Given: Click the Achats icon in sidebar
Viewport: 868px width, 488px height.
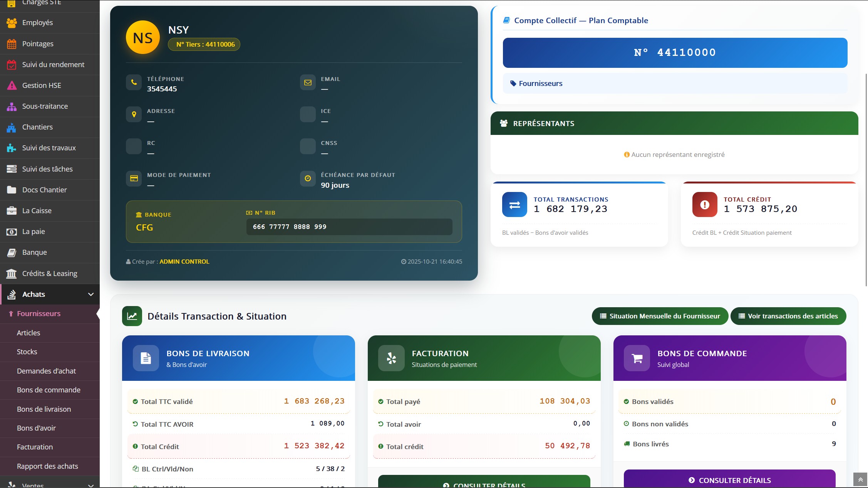Looking at the screenshot, I should pyautogui.click(x=12, y=294).
